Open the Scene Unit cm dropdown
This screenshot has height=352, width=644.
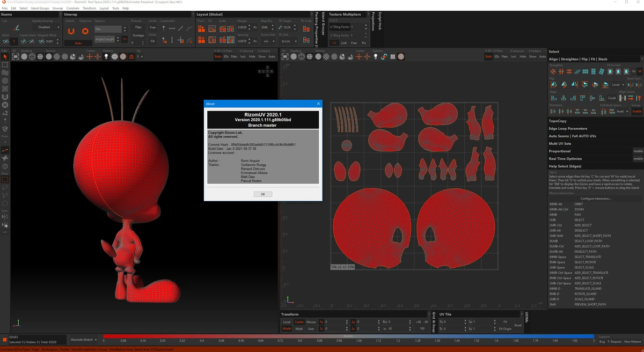pos(268,41)
